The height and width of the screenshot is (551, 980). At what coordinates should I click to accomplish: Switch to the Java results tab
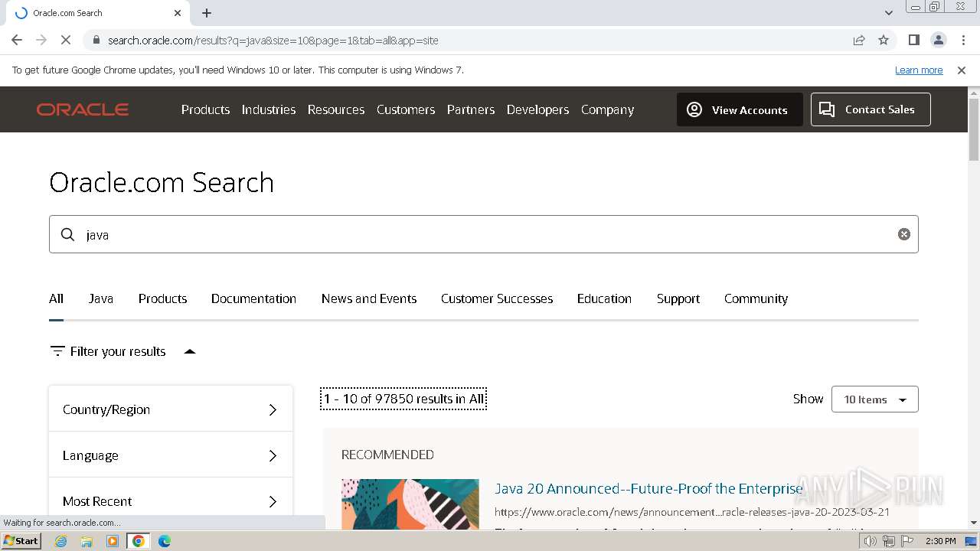(x=100, y=298)
